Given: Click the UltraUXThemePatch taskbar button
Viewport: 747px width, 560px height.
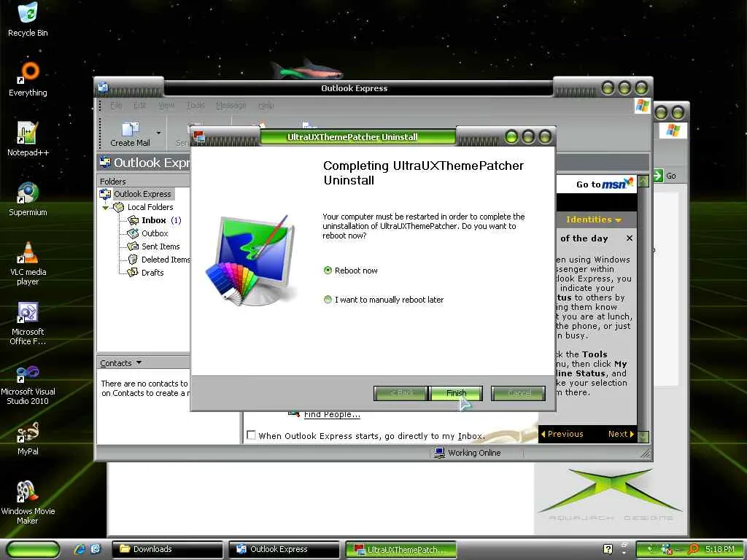Looking at the screenshot, I should coord(400,549).
